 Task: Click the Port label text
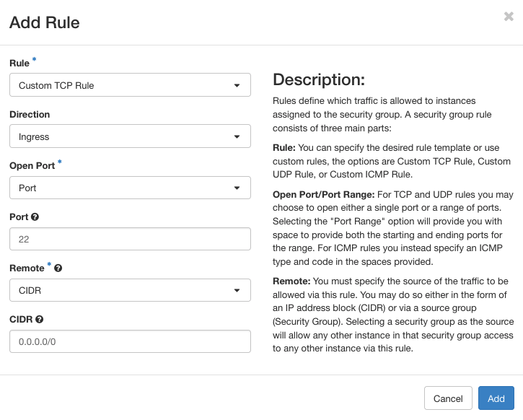19,216
